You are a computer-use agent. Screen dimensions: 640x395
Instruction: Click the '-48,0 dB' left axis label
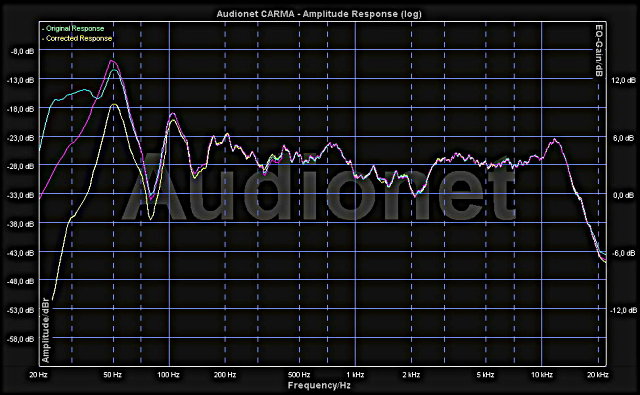(x=21, y=281)
